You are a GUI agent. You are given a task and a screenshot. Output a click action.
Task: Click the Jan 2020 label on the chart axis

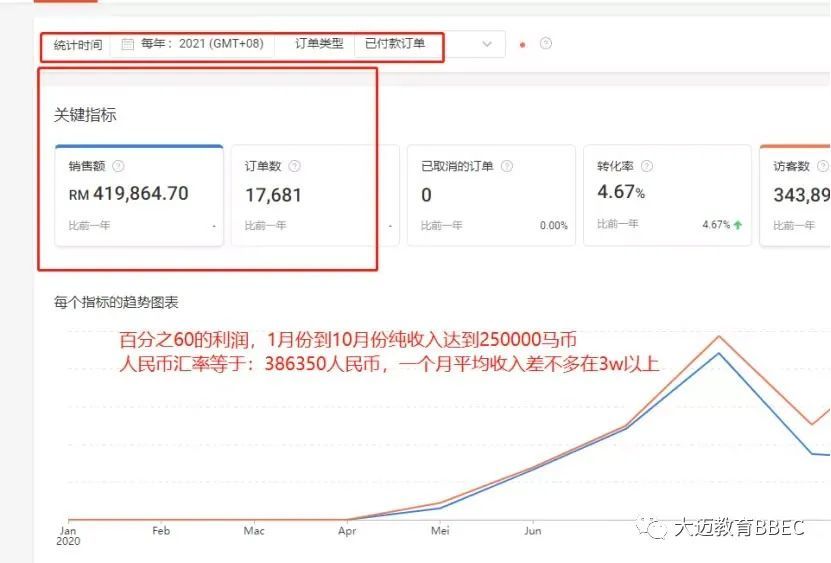68,536
